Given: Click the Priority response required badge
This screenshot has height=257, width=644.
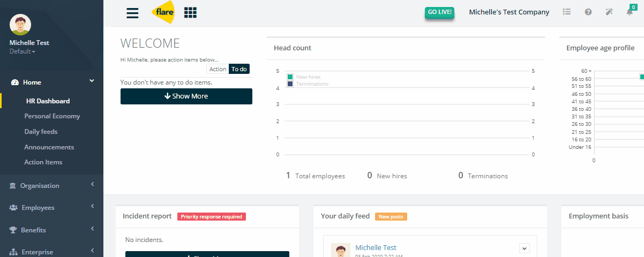Looking at the screenshot, I should tap(212, 217).
